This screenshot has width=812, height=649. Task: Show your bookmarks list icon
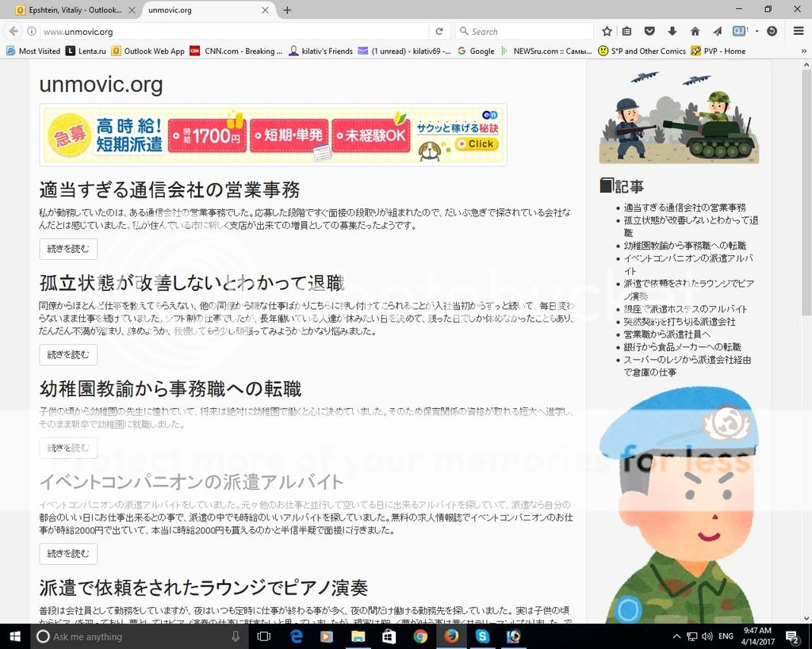point(626,32)
